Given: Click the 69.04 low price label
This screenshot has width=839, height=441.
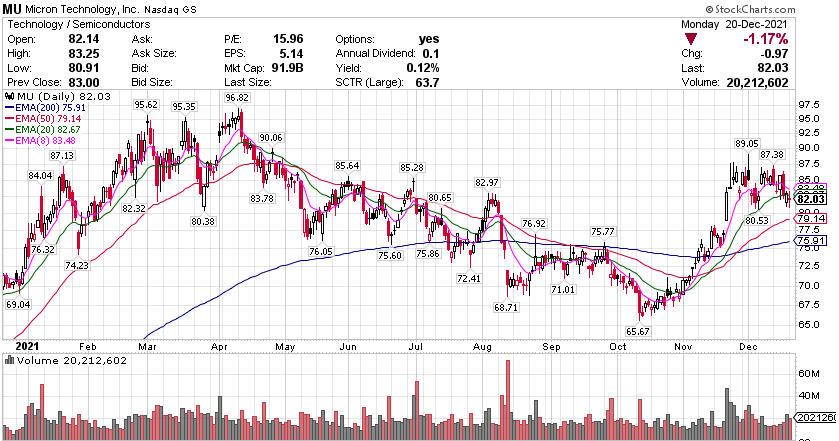Looking at the screenshot, I should [18, 305].
